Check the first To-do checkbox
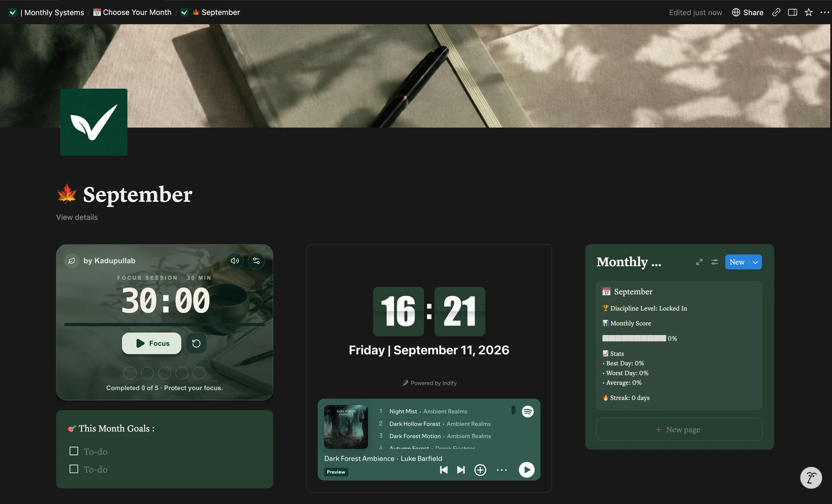 [74, 451]
